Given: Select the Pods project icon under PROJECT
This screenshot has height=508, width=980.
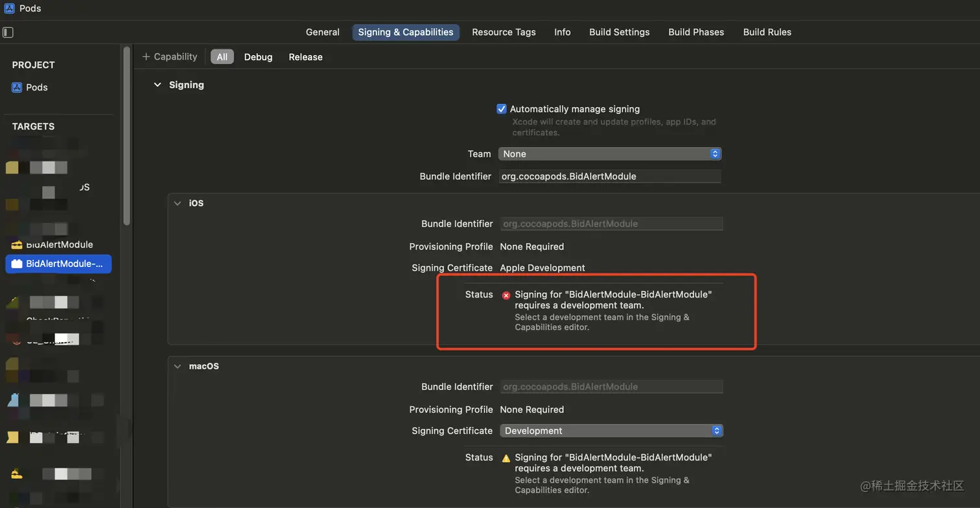Looking at the screenshot, I should click(x=17, y=87).
